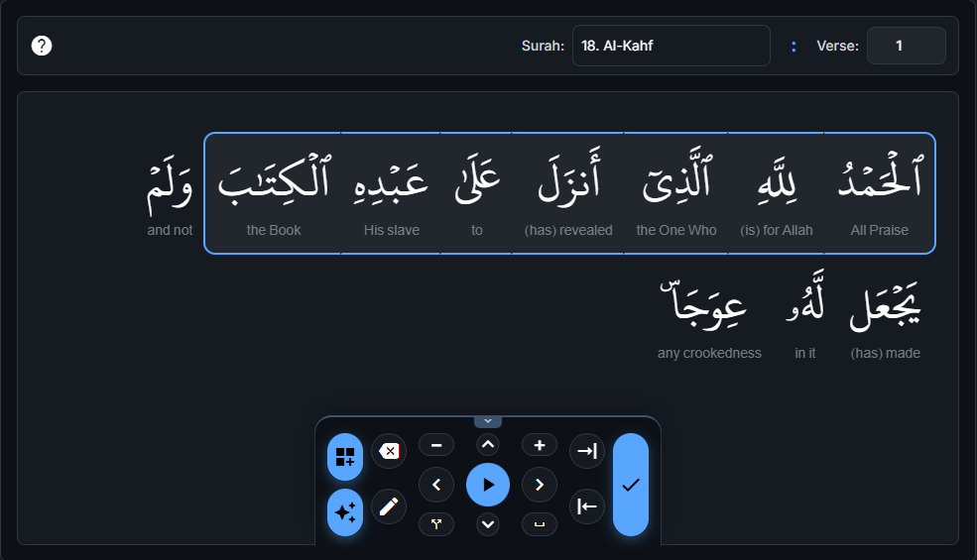977x560 pixels.
Task: Click the right chevron next button
Action: point(540,485)
